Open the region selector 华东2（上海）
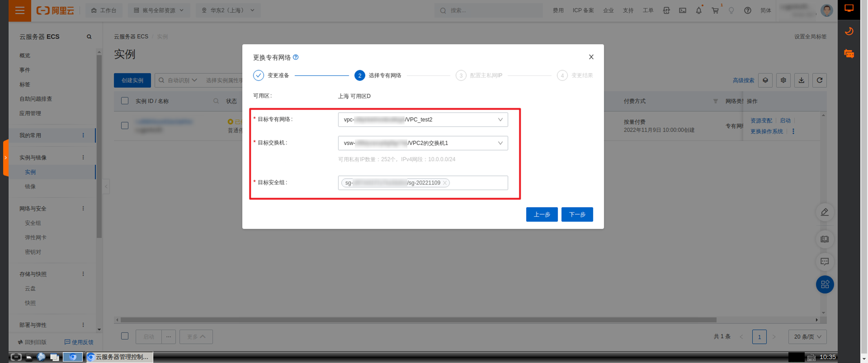 pos(228,10)
